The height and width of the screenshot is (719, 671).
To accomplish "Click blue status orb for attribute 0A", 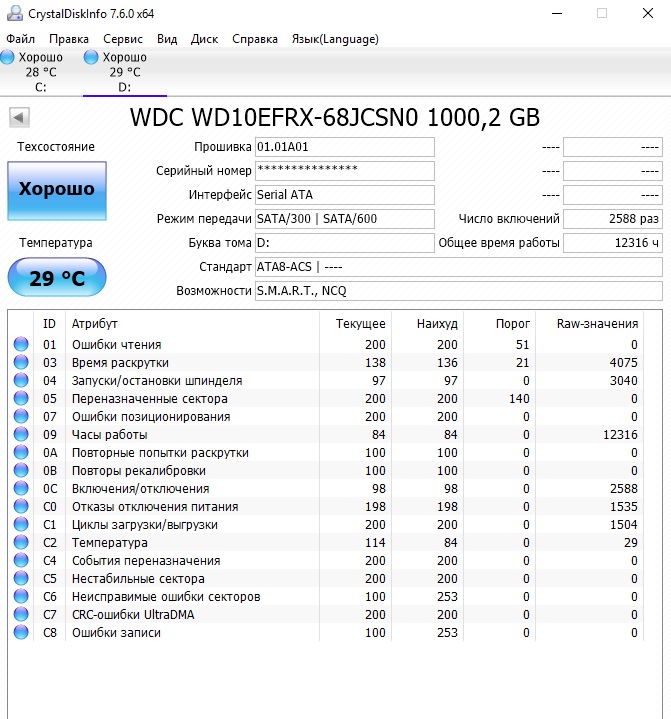I will [21, 452].
